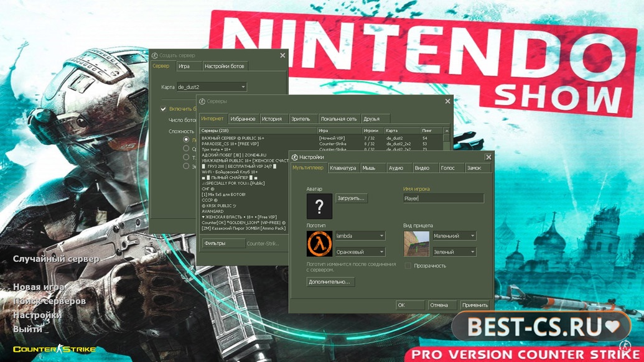Select the first (active) Сложность radio button
This screenshot has height=362, width=644.
tap(186, 139)
